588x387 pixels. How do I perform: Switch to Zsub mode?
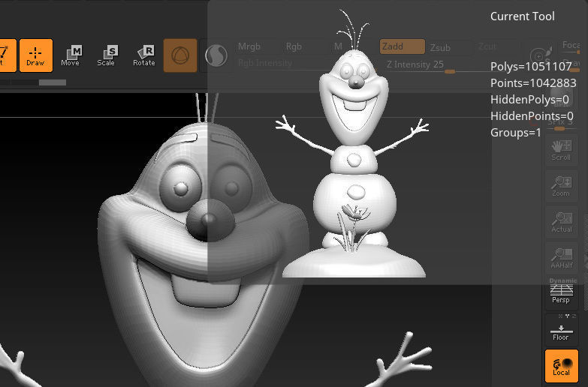pyautogui.click(x=440, y=47)
